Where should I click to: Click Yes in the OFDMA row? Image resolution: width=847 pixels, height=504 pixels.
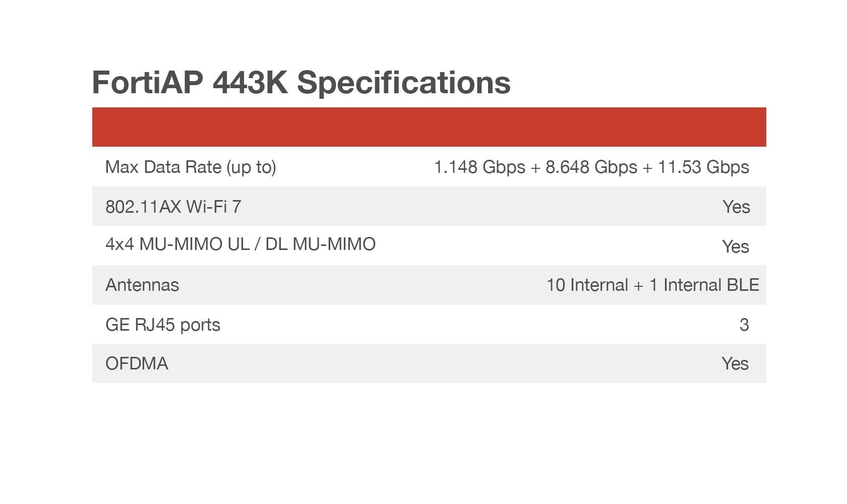(x=735, y=364)
